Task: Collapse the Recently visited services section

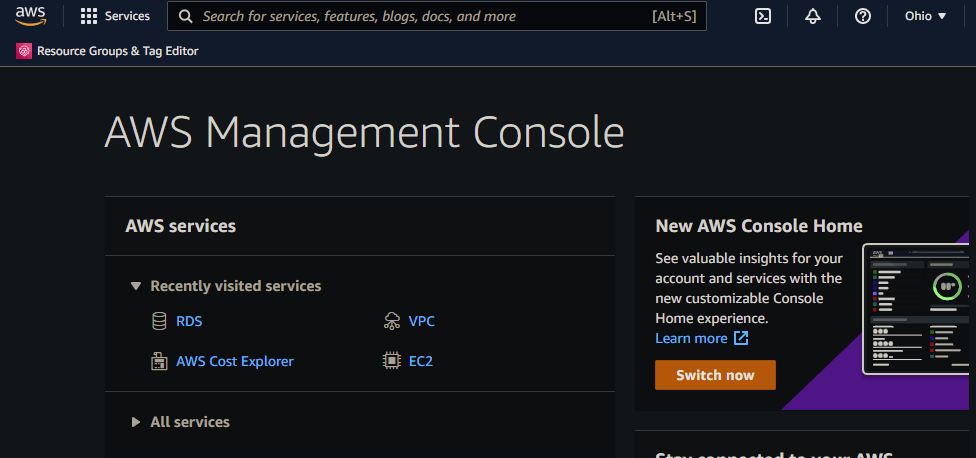Action: point(136,286)
